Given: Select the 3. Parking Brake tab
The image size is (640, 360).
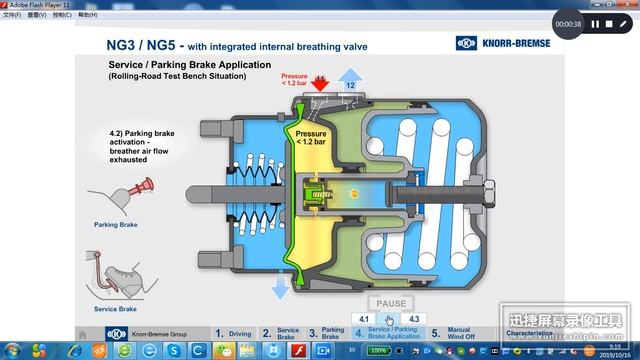Looking at the screenshot, I should [x=327, y=333].
